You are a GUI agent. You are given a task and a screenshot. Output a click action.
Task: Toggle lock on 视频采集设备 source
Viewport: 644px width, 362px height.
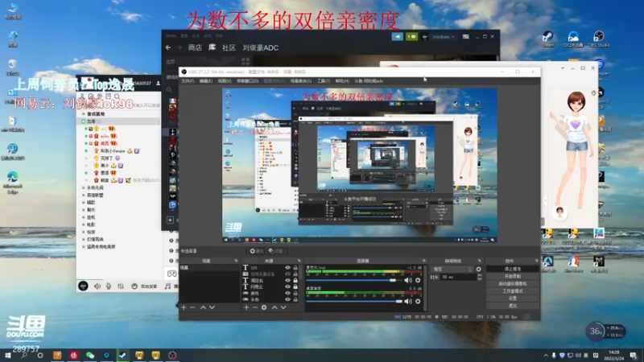click(x=295, y=274)
